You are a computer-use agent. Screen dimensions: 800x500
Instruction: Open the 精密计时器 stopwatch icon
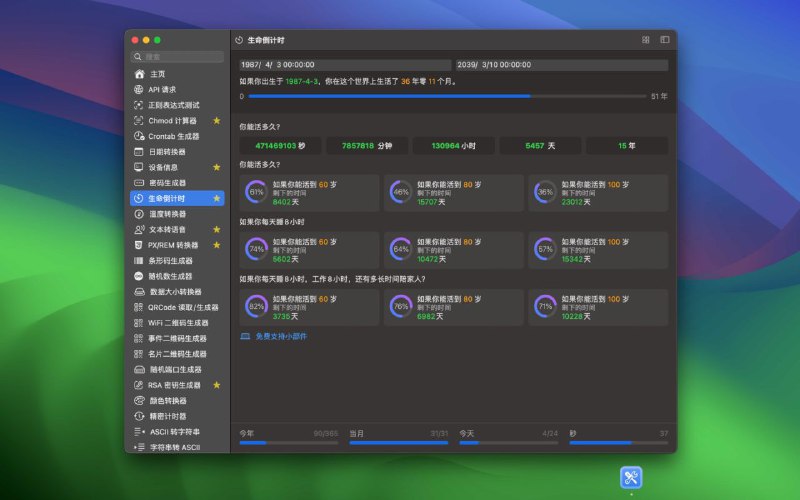point(139,416)
